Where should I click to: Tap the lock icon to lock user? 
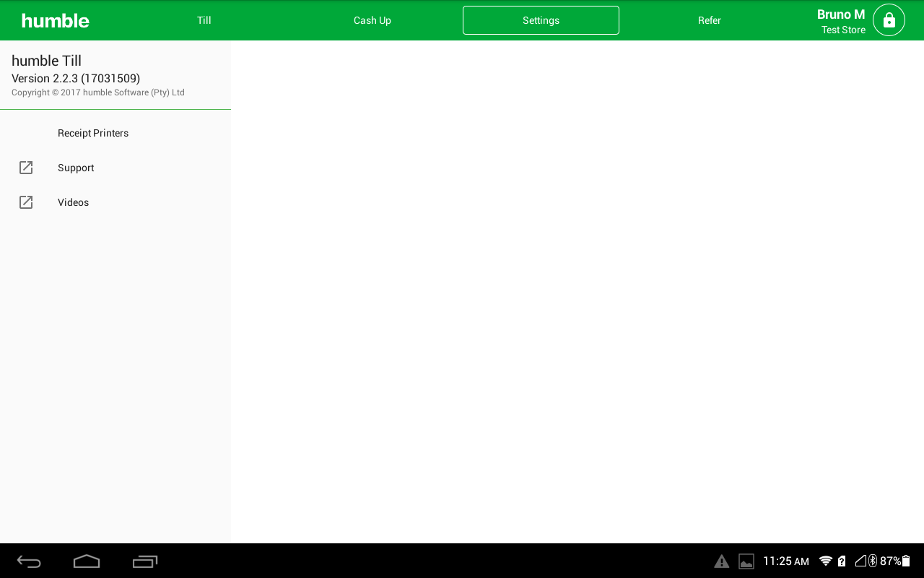point(889,20)
